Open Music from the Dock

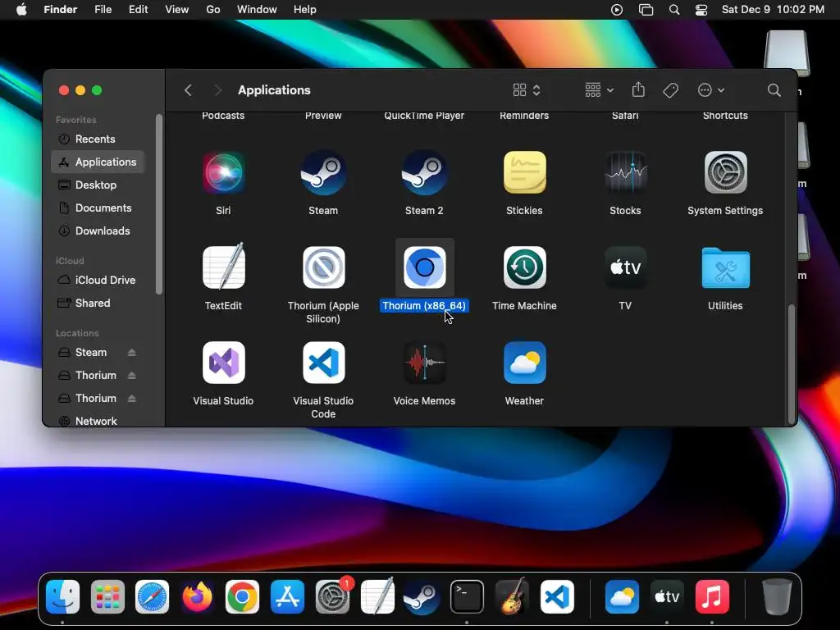tap(712, 596)
